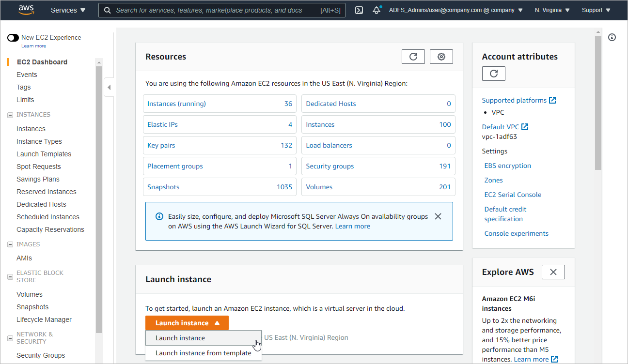Toggle New EC2 Experience switch

(x=13, y=38)
